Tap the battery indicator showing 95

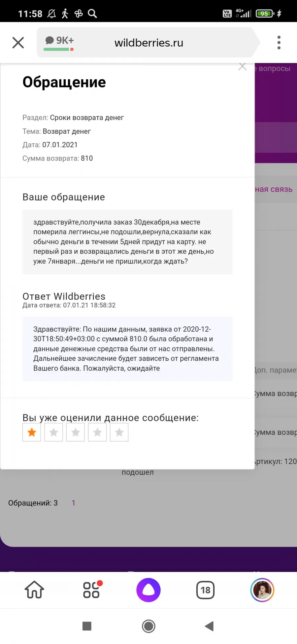pyautogui.click(x=265, y=14)
